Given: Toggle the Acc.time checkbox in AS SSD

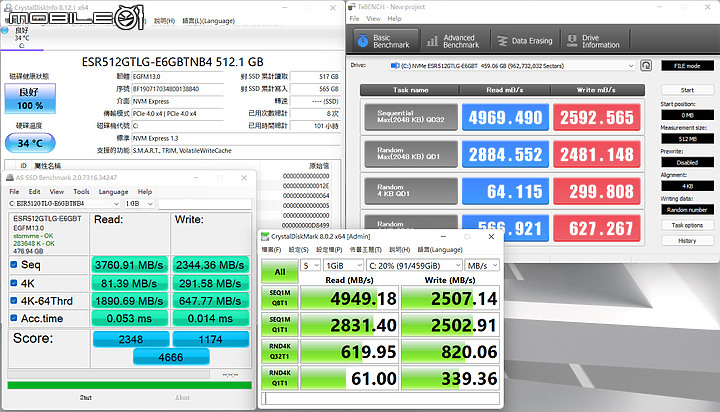Looking at the screenshot, I should pos(14,318).
